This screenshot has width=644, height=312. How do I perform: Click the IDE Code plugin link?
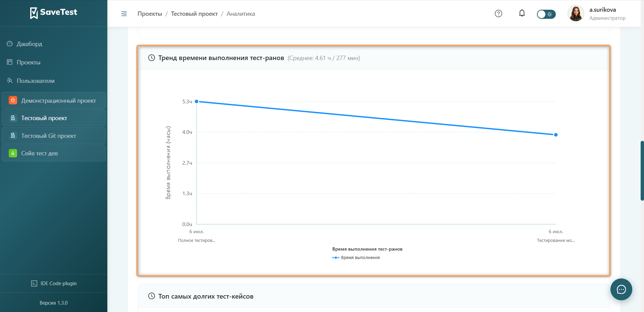[x=54, y=283]
